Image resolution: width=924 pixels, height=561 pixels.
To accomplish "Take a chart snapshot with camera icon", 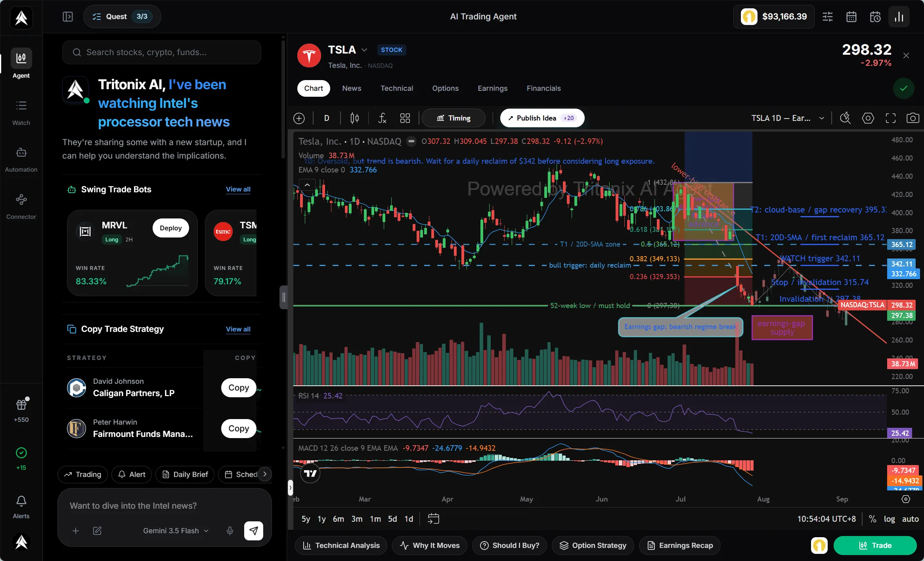I will [x=913, y=118].
